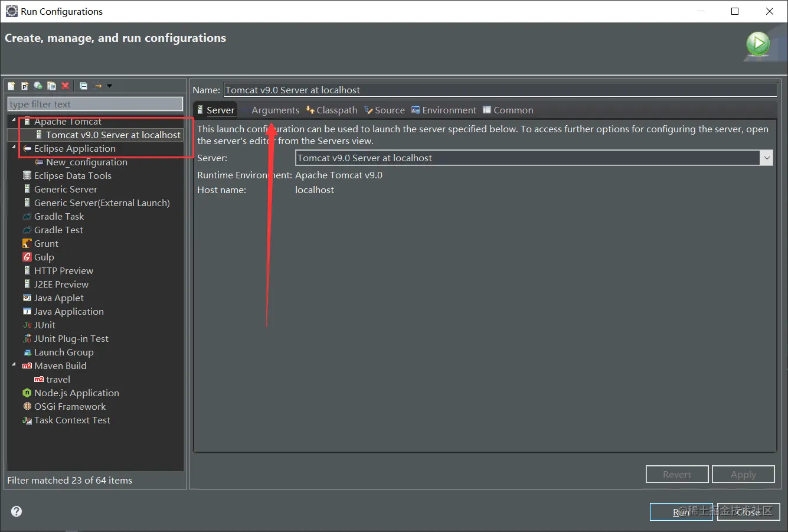Select Tomcat v9.0 Server at localhost in tree

113,135
